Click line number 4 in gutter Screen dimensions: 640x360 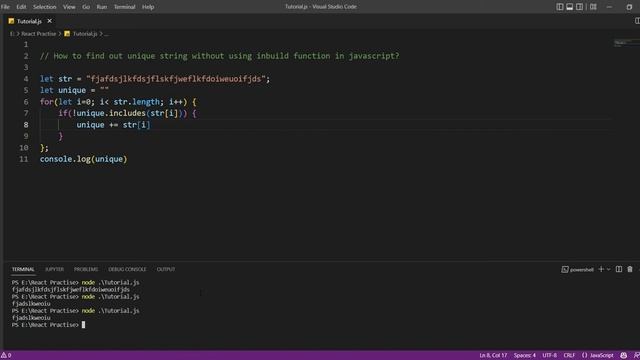[x=26, y=79]
